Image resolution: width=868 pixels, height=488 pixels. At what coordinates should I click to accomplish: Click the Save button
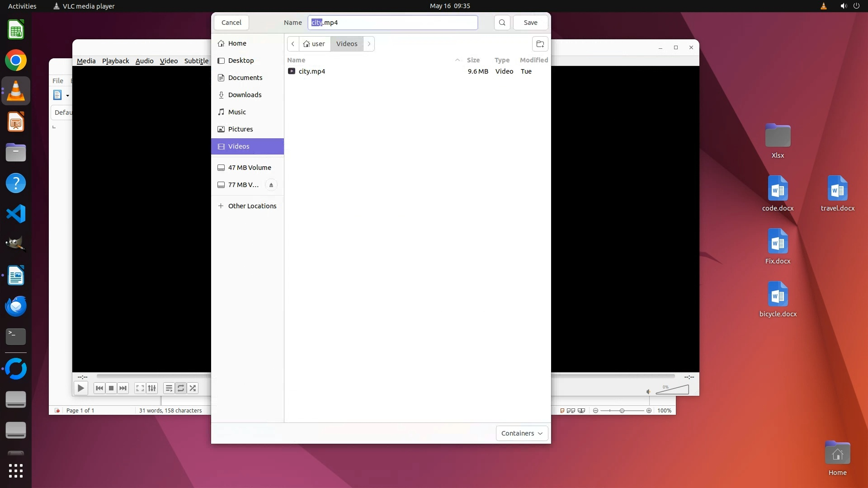click(x=530, y=23)
